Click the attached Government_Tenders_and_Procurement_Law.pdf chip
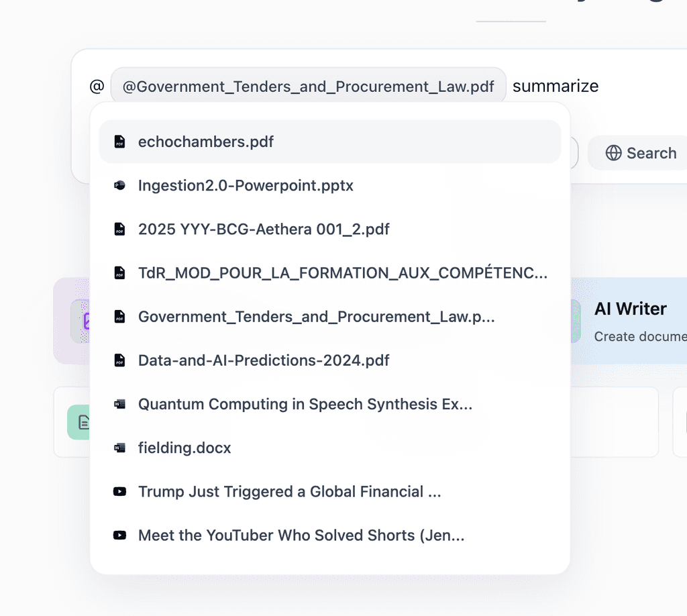This screenshot has height=616, width=687. 309,86
